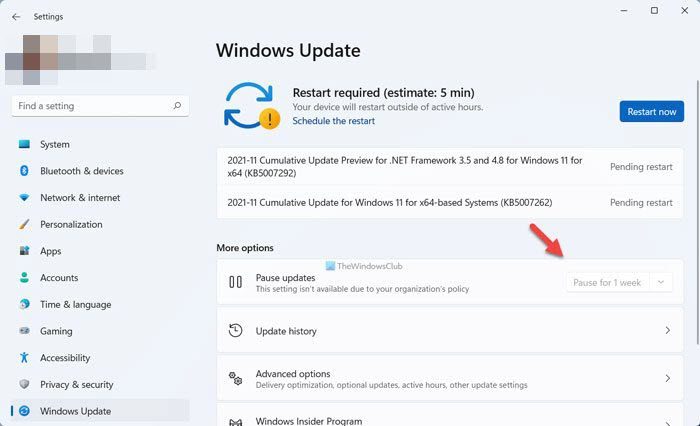Click Schedule the restart link
700x426 pixels.
tap(333, 121)
